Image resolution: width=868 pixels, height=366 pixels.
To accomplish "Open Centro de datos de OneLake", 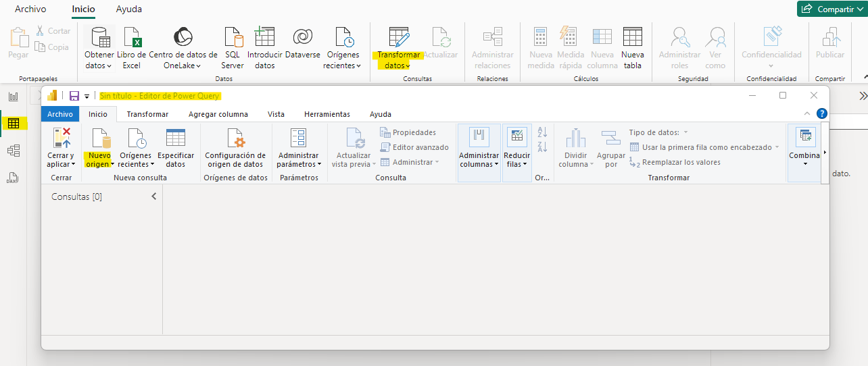I will tap(183, 49).
